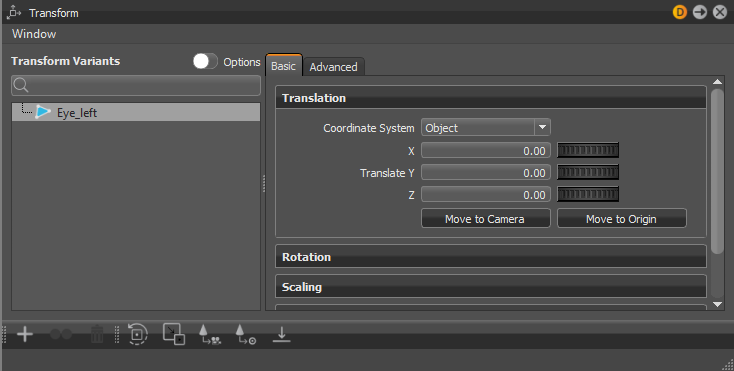This screenshot has width=734, height=371.
Task: Click the Move to Origin button
Action: (622, 218)
